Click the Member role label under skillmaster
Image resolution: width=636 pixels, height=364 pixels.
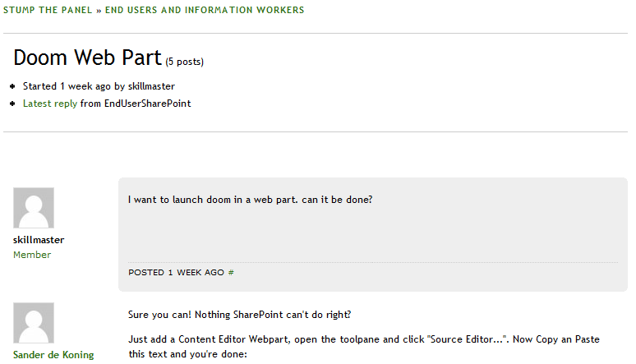pos(32,255)
